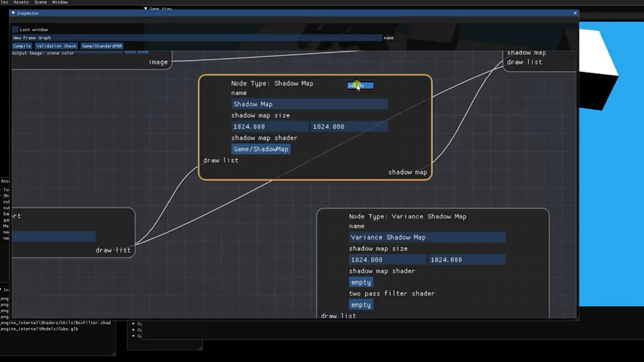The width and height of the screenshot is (644, 362).
Task: Pick the Variance shadow map shader (empty)
Action: click(x=361, y=283)
